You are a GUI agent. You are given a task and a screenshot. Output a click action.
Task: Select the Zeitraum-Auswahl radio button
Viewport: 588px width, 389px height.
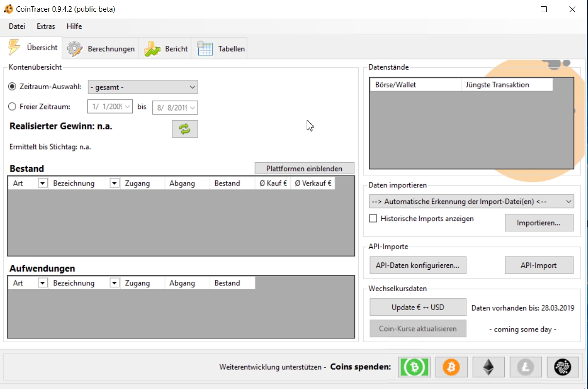point(12,86)
